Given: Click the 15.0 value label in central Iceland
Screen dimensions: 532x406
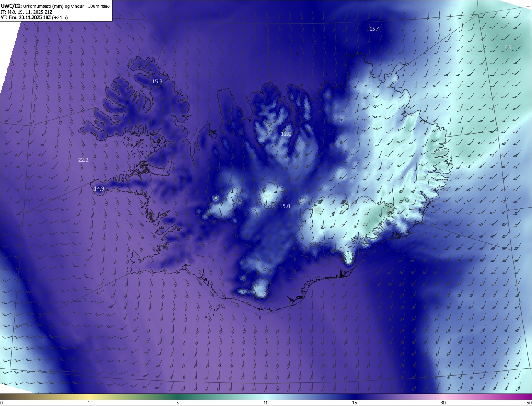Looking at the screenshot, I should (x=285, y=206).
